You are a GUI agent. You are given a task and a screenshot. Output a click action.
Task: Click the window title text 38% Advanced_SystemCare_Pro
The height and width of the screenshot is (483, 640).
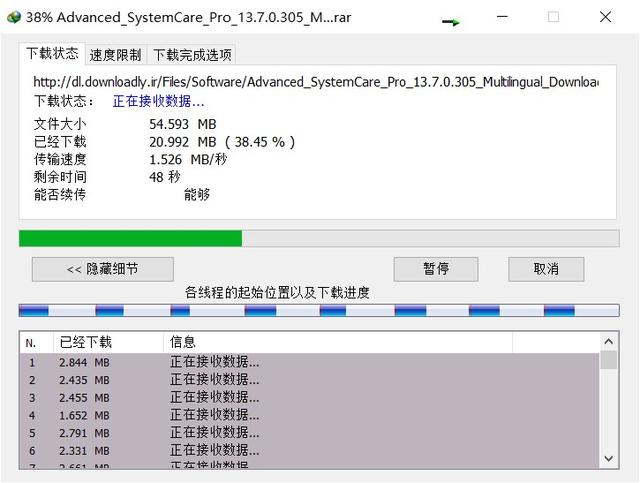[x=188, y=18]
